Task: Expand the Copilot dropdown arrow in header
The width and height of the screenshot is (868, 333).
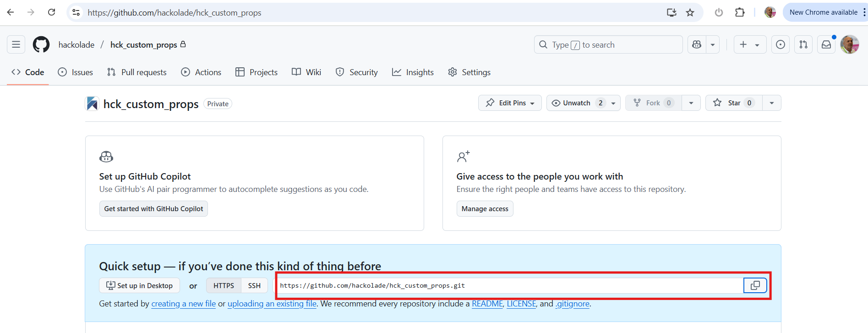Action: (x=713, y=44)
